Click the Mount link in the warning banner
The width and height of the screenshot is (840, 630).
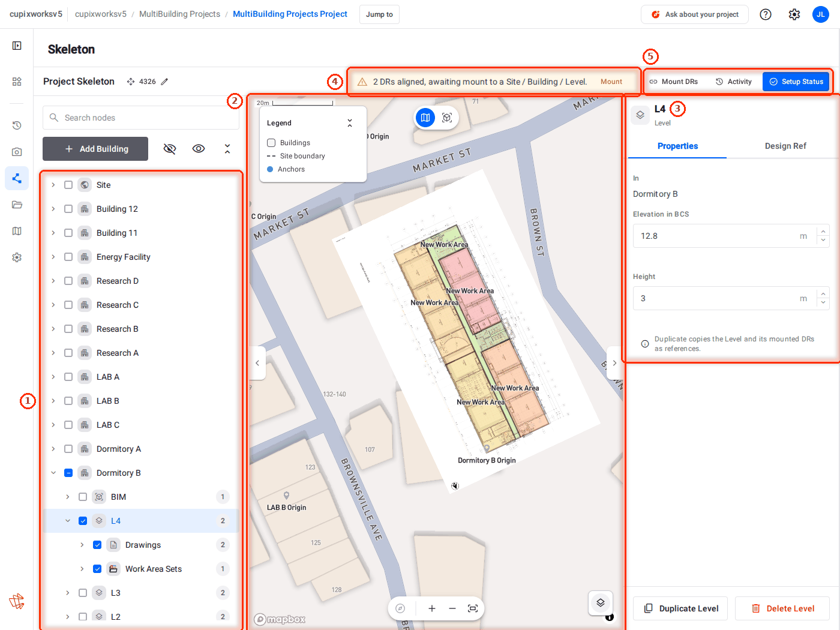point(611,82)
